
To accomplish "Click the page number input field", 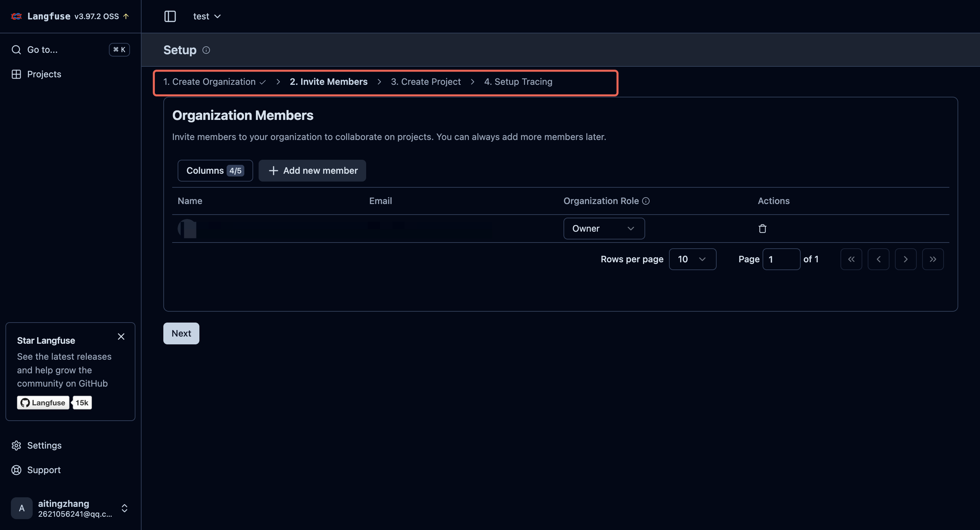I will point(781,259).
